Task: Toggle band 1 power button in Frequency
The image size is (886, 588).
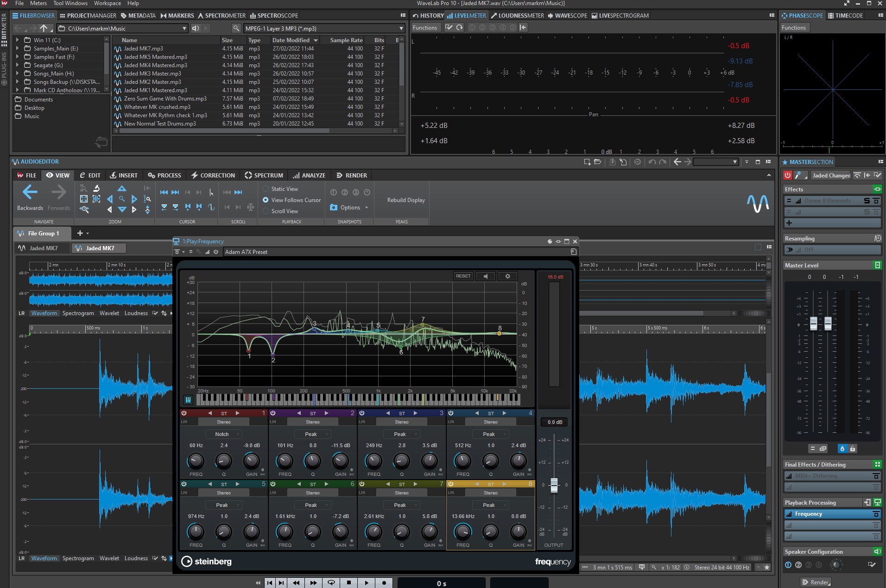Action: pyautogui.click(x=184, y=413)
